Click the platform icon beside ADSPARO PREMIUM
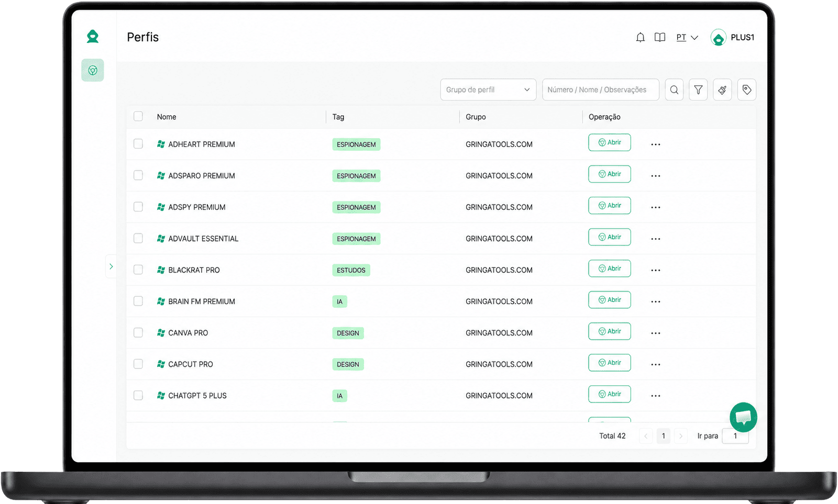This screenshot has width=838, height=504. (x=161, y=175)
